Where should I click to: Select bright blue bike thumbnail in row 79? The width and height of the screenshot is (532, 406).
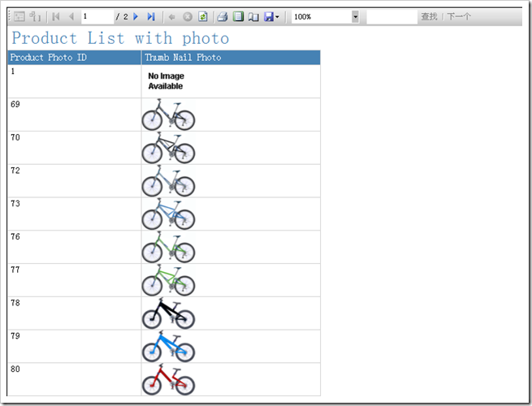[x=168, y=346]
